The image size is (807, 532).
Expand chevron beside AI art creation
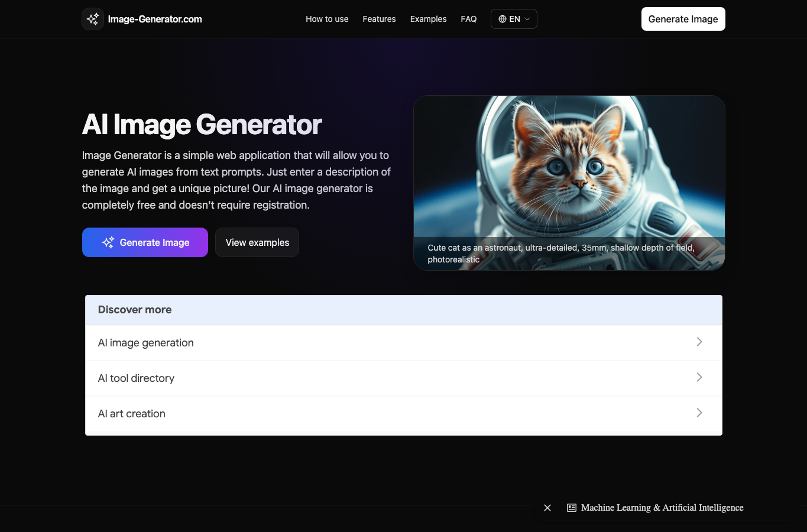tap(699, 413)
